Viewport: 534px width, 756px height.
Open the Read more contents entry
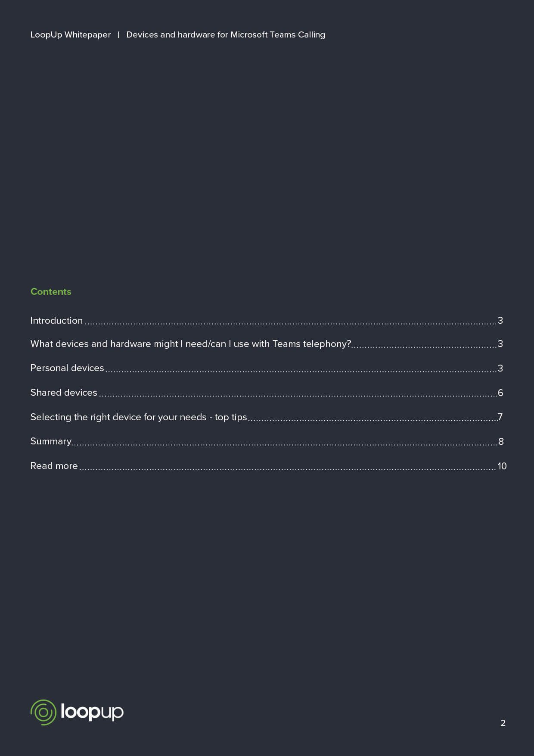(54, 466)
